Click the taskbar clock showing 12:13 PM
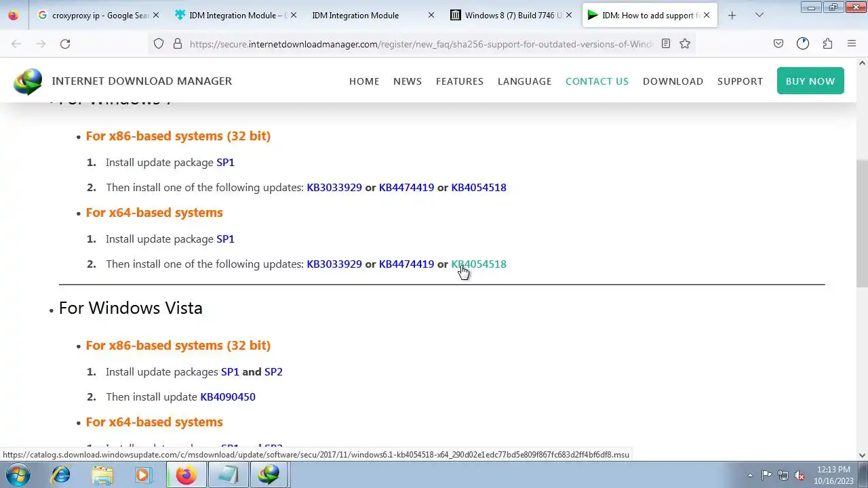This screenshot has width=868, height=488. [833, 475]
